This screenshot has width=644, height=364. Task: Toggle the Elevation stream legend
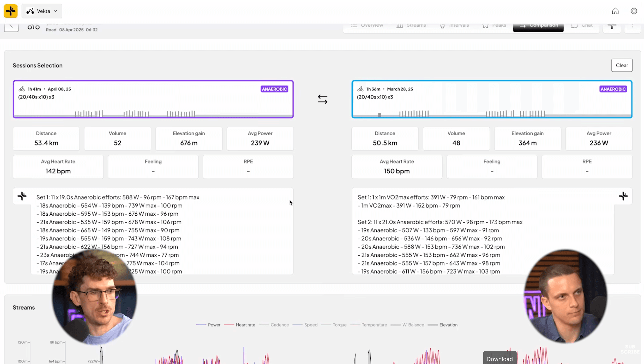[x=442, y=325]
